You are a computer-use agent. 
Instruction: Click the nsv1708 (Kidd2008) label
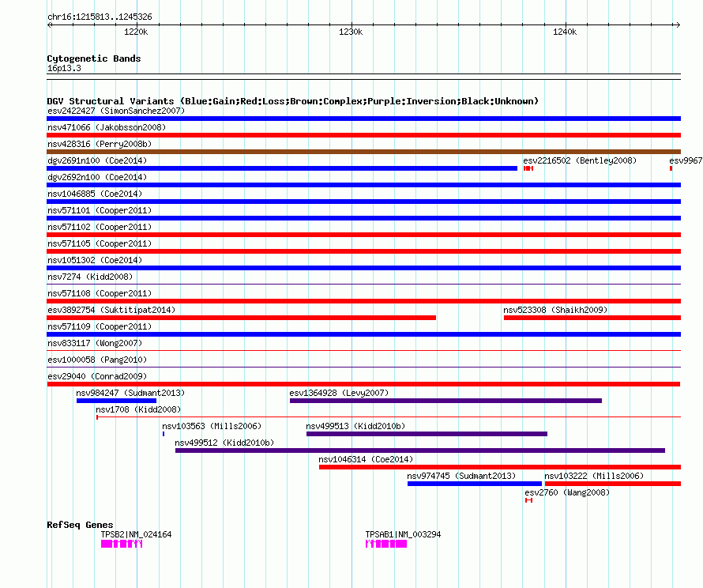click(138, 409)
